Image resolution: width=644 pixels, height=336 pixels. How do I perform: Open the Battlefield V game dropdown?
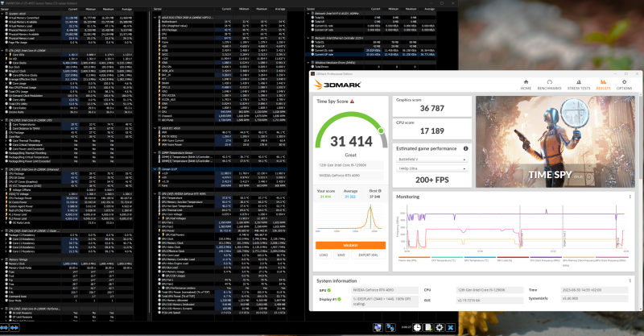pos(432,160)
